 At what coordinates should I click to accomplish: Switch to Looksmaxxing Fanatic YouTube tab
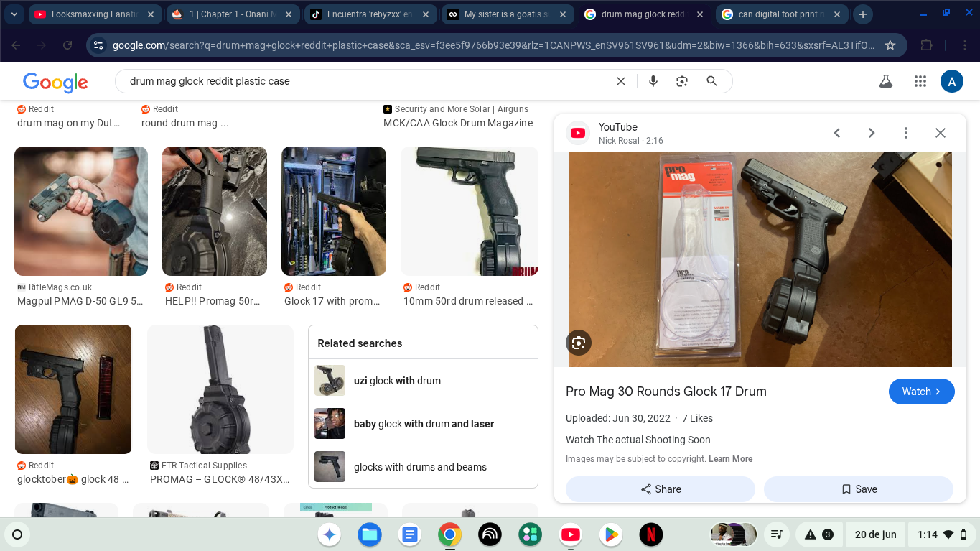(95, 14)
